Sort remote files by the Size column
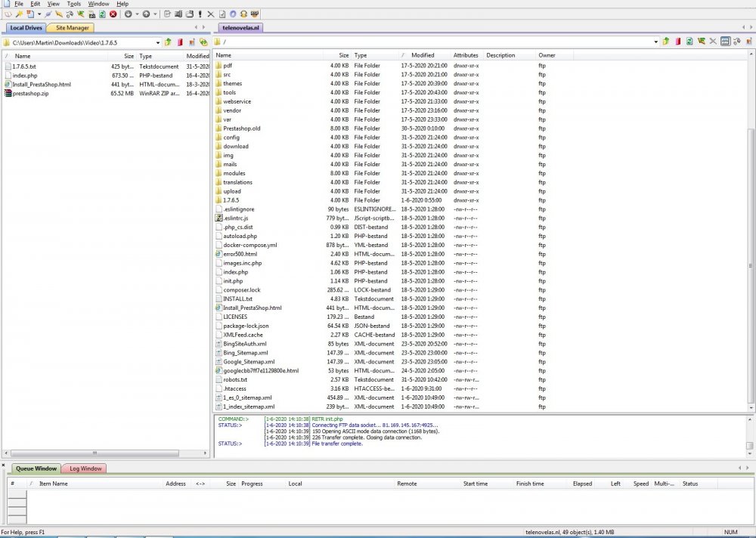 pos(344,55)
